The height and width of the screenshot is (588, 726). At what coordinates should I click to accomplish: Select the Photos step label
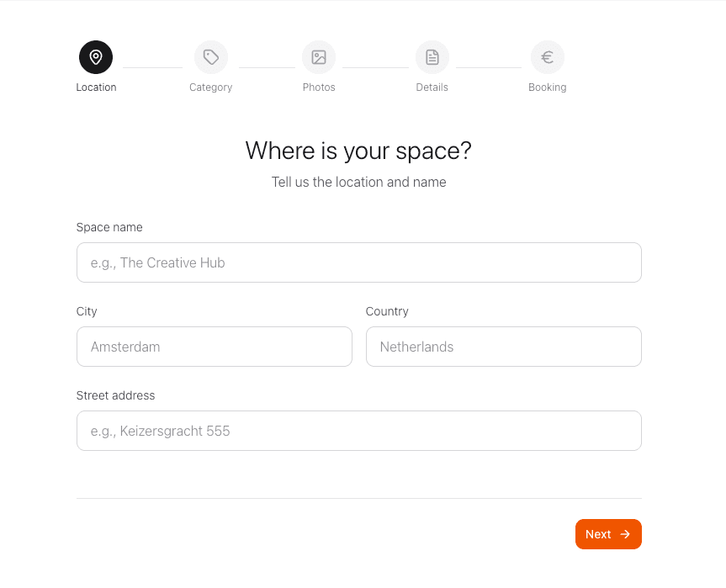[318, 87]
